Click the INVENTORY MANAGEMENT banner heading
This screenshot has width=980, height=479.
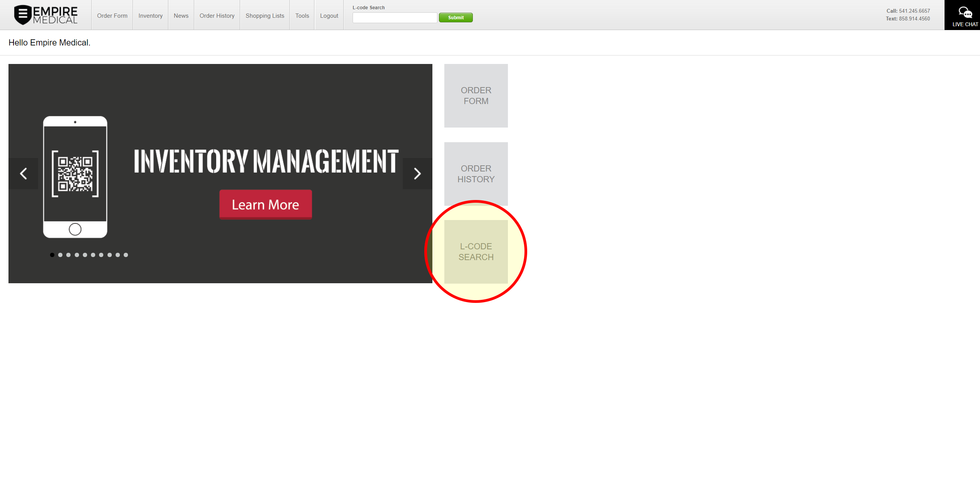266,161
